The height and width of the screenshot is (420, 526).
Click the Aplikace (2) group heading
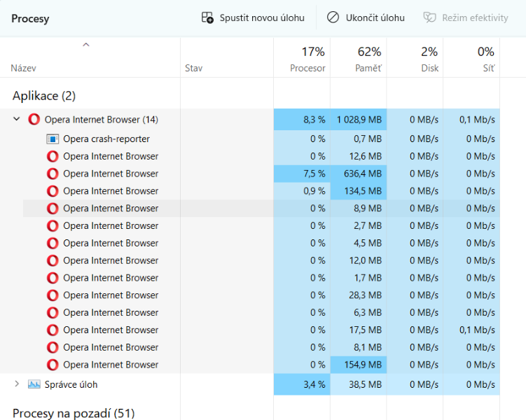(x=44, y=96)
